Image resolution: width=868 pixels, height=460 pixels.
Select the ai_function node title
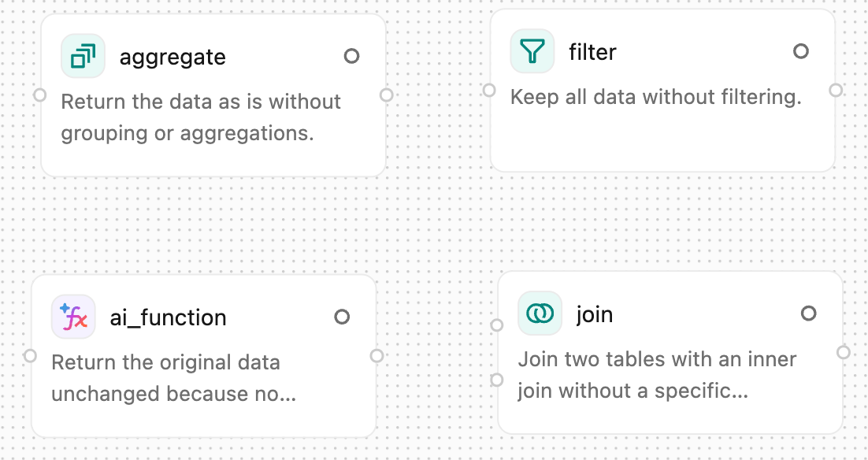click(x=168, y=317)
